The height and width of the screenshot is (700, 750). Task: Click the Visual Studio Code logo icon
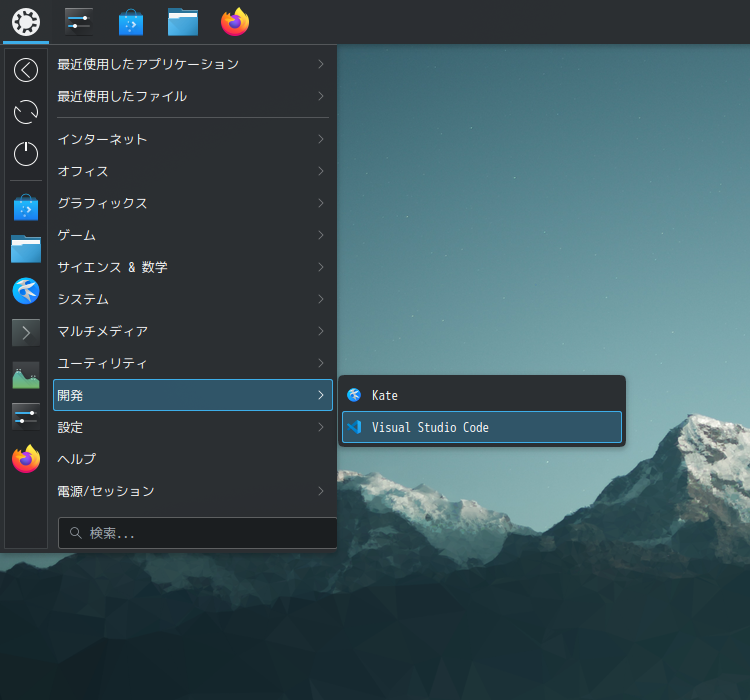pyautogui.click(x=354, y=427)
